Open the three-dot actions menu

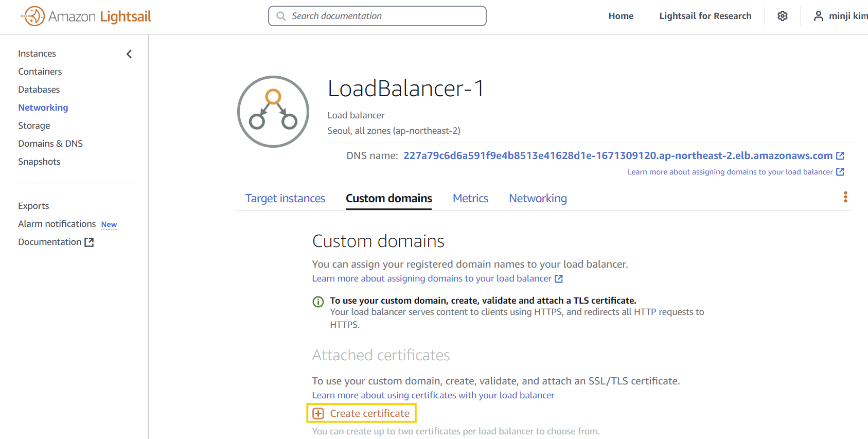[x=845, y=197]
